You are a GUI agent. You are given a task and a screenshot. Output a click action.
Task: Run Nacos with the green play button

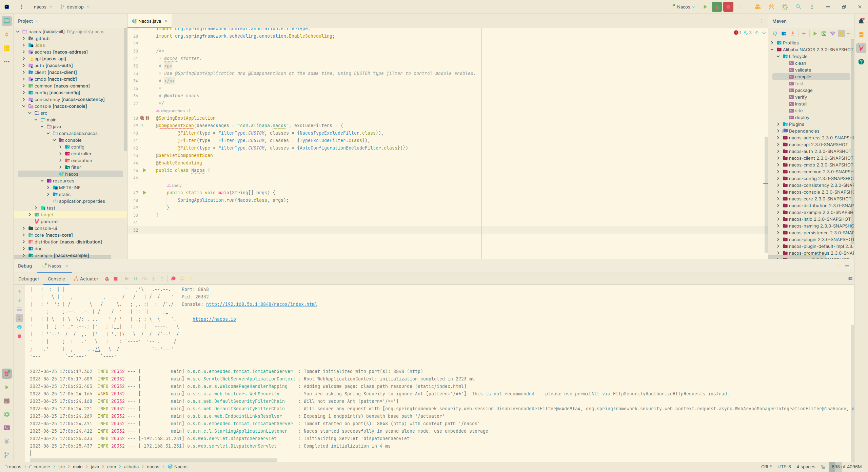click(x=705, y=7)
